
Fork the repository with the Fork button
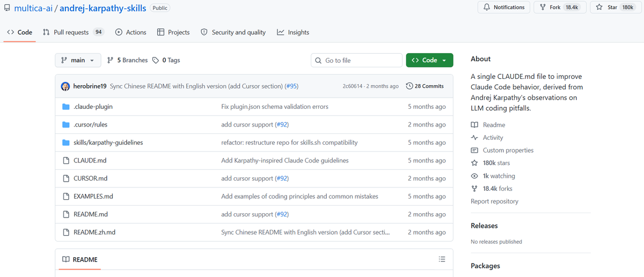(559, 8)
